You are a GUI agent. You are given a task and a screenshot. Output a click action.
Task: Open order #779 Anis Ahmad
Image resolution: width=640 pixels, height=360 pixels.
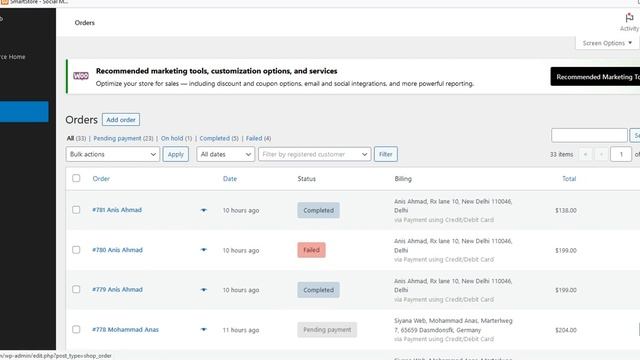pyautogui.click(x=118, y=289)
